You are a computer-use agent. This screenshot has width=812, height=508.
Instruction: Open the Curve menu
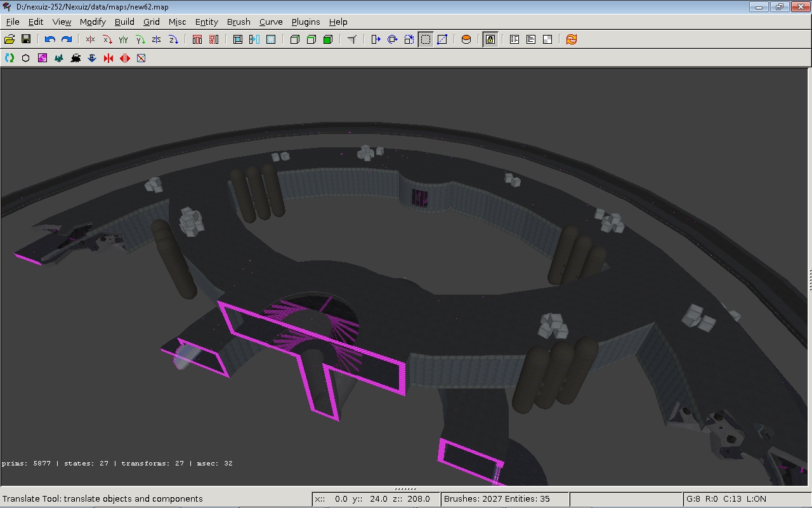(x=271, y=22)
